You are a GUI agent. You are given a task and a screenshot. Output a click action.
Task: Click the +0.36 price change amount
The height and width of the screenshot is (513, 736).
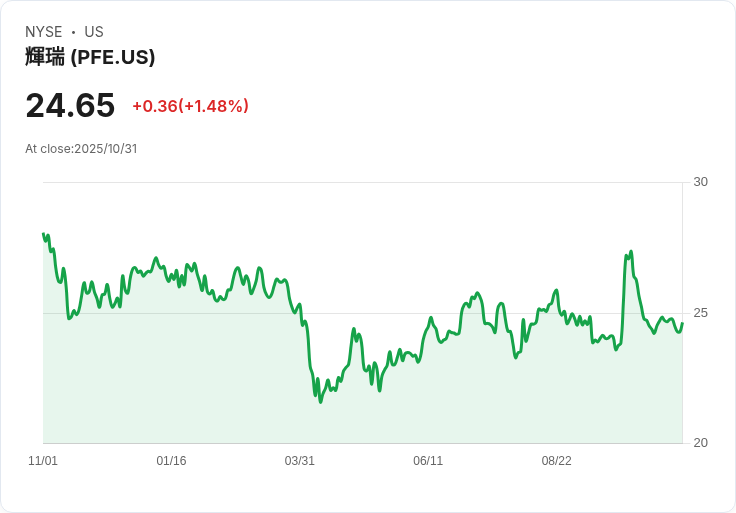154,106
